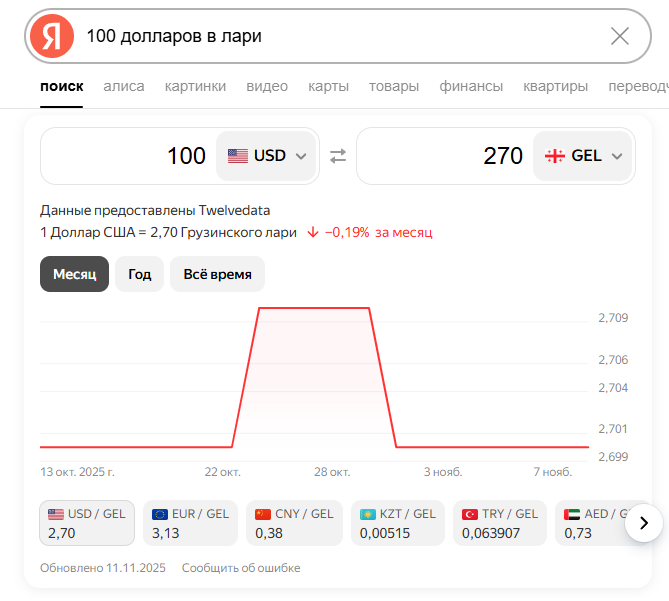Select the KZT / GEL currency pair chip

coord(398,523)
